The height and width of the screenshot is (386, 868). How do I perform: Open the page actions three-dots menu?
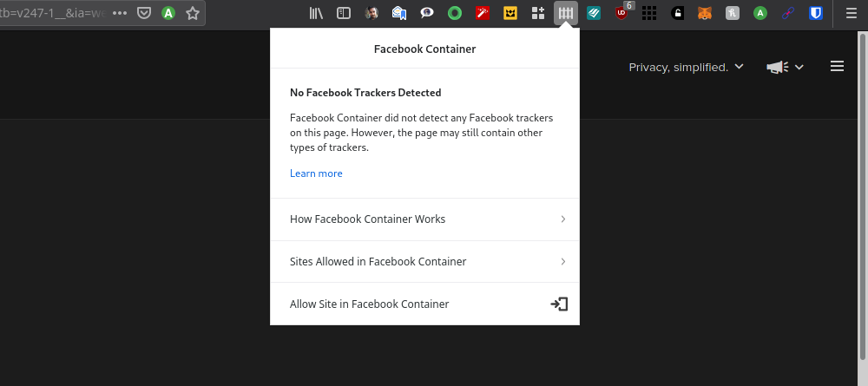tap(120, 13)
